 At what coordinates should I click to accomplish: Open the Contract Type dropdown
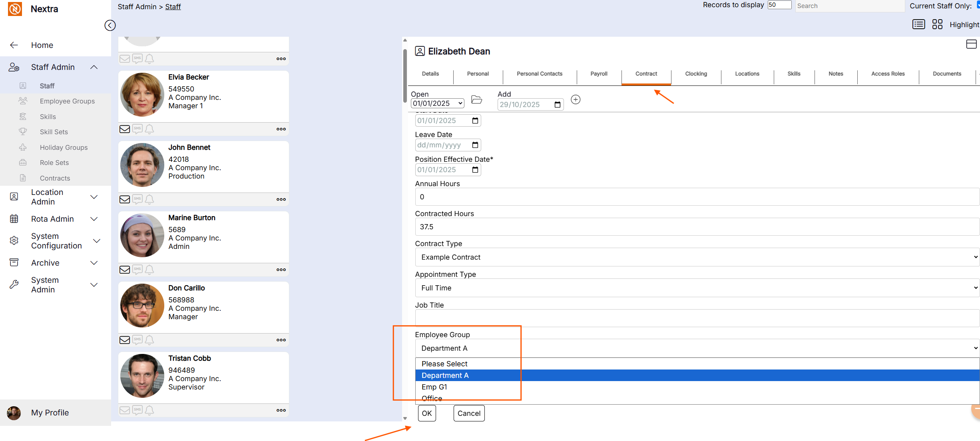697,257
